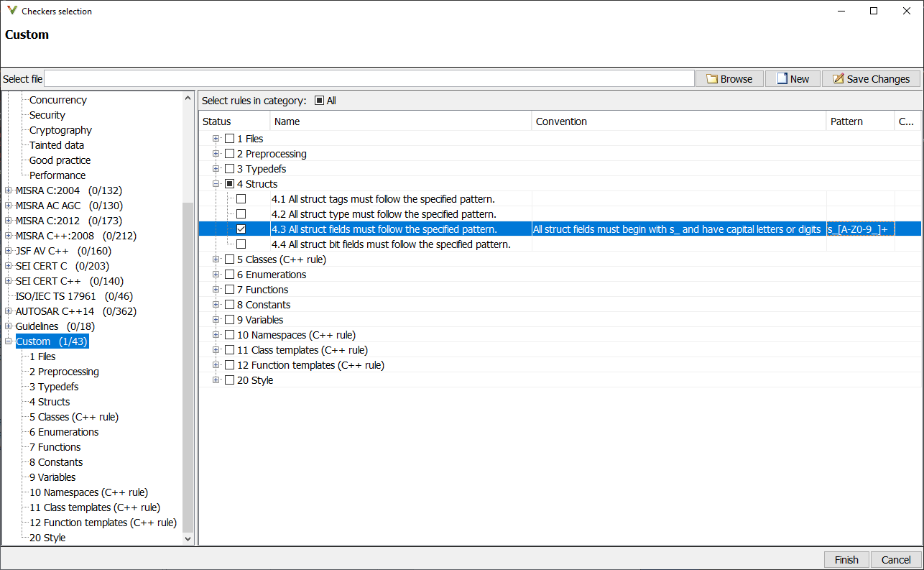Check the '20 Style' category checkbox
This screenshot has height=570, width=924.
point(230,380)
